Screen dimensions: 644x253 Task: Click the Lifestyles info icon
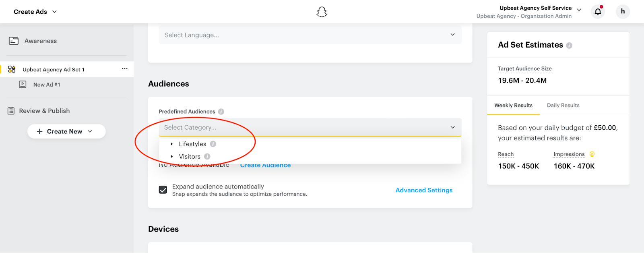pyautogui.click(x=213, y=144)
